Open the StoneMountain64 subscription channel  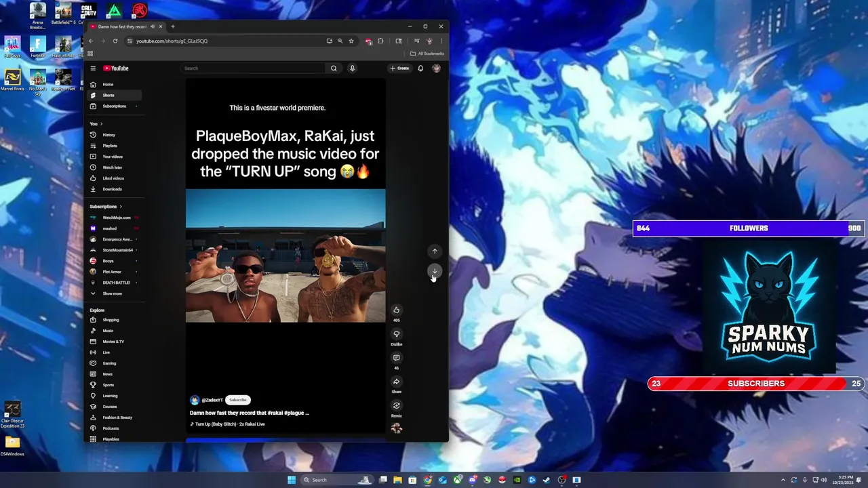[115, 250]
